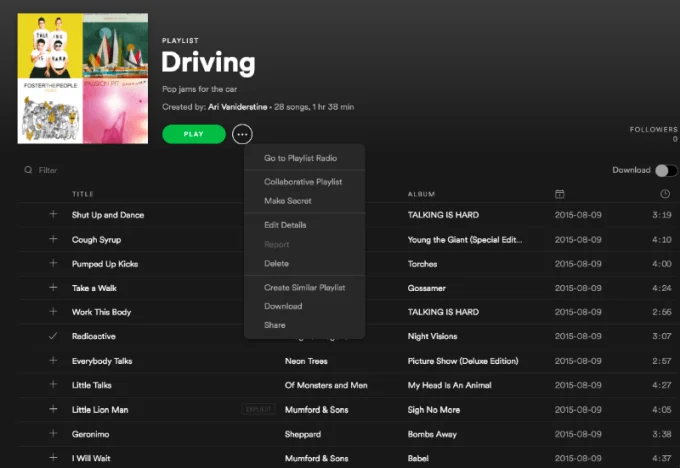The image size is (680, 468).
Task: Add Take a Walk with plus icon
Action: coord(53,288)
